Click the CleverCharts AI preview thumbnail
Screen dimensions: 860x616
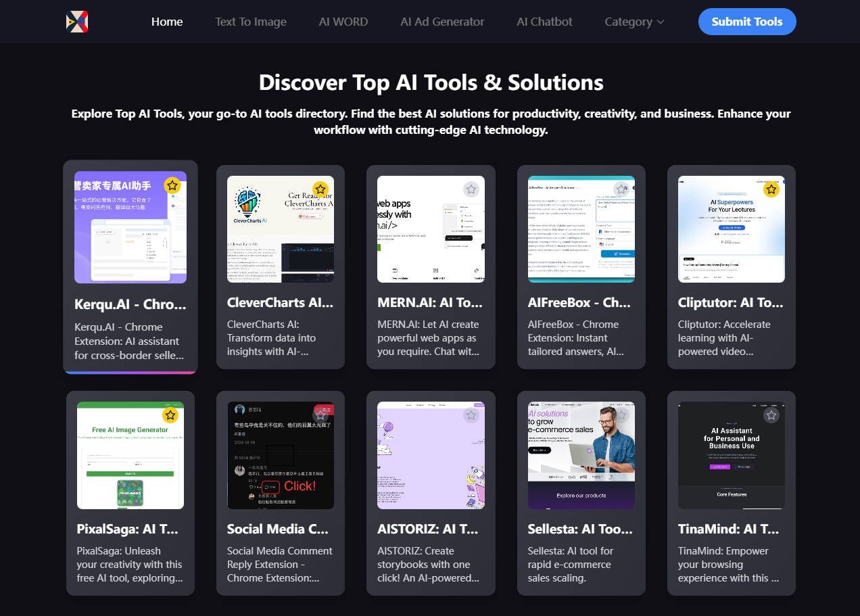coord(281,229)
